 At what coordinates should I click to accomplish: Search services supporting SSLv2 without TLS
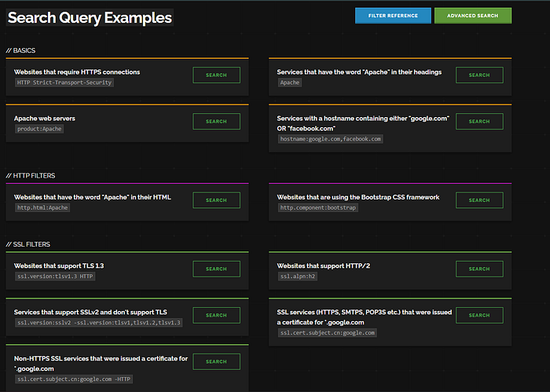click(x=216, y=315)
